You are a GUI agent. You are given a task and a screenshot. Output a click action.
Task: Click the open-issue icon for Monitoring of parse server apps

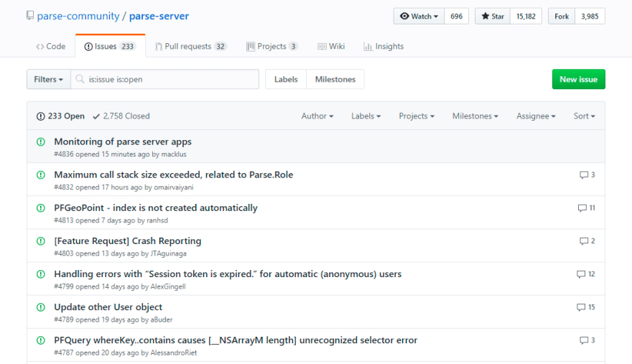pos(41,142)
